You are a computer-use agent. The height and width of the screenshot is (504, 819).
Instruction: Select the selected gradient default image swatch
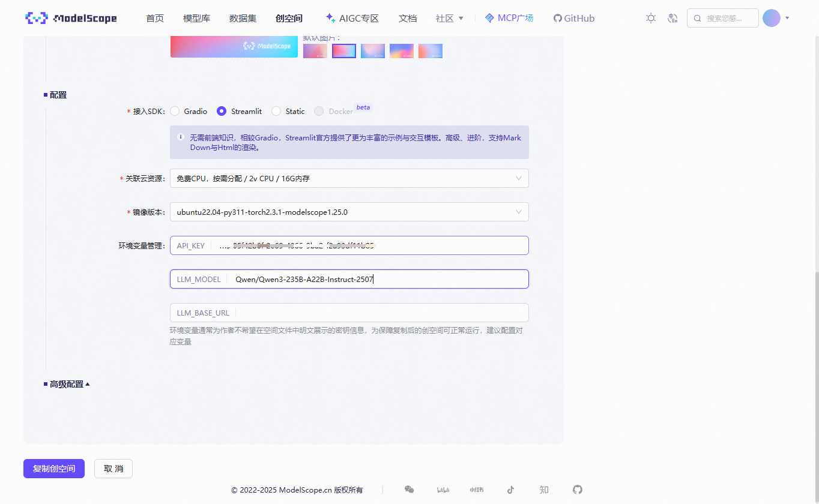[343, 51]
